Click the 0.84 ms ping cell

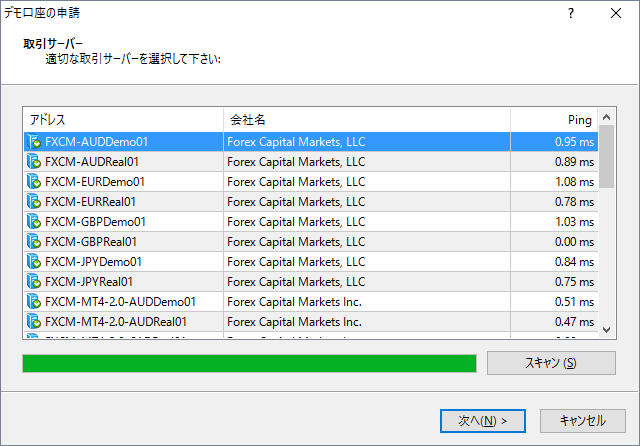pos(554,262)
